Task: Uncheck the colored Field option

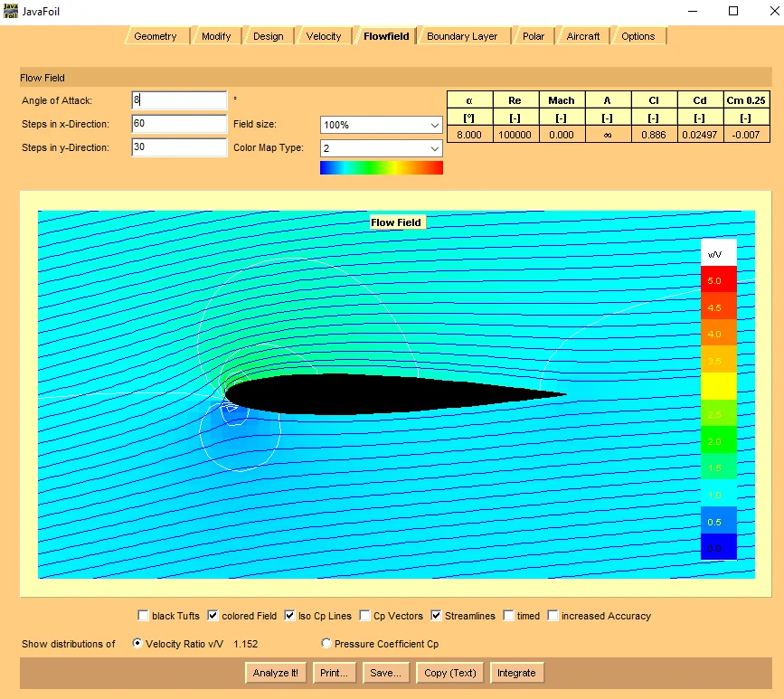Action: 213,616
